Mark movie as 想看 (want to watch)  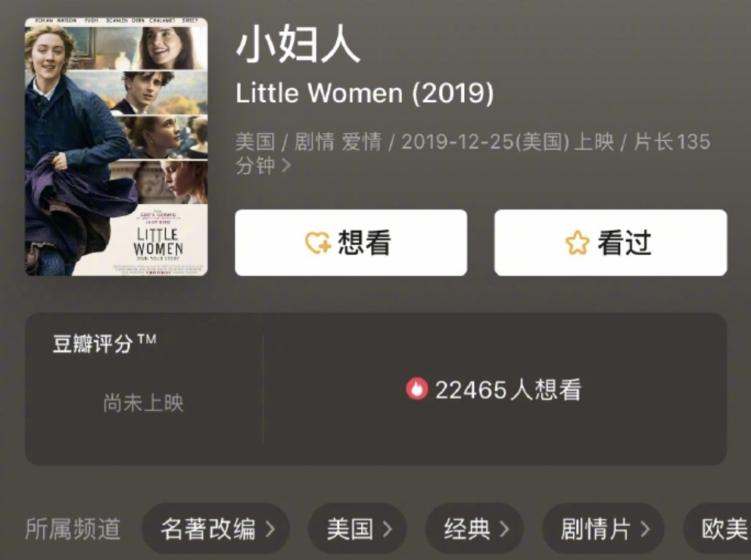click(x=351, y=243)
